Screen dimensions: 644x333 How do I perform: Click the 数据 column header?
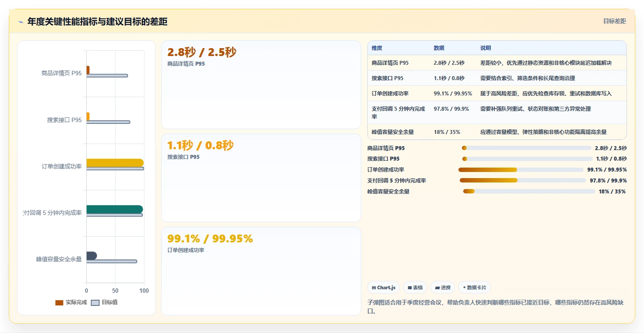click(439, 48)
